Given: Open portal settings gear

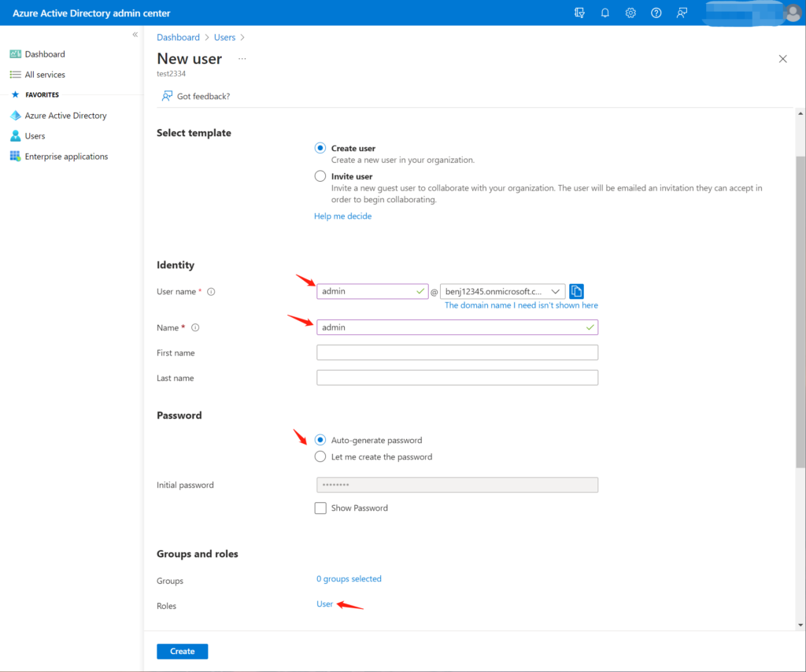Looking at the screenshot, I should [x=630, y=13].
